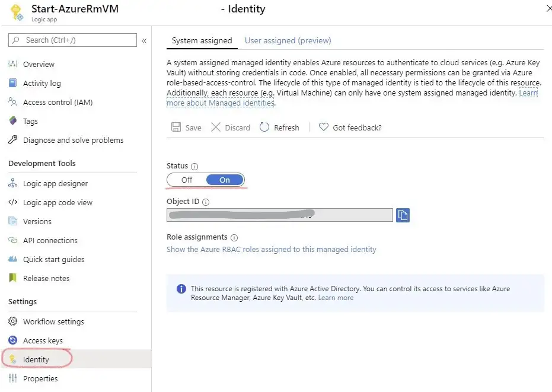Click the search magnifier icon

[x=16, y=40]
